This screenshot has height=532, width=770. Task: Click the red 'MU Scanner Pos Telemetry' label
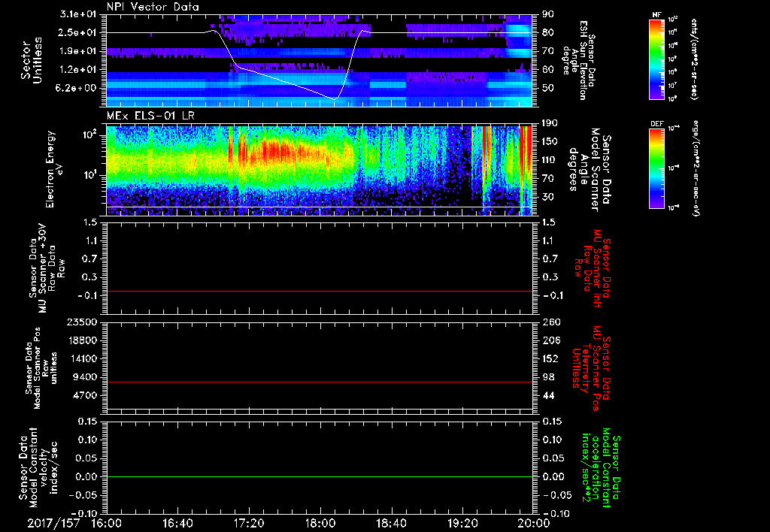(590, 368)
